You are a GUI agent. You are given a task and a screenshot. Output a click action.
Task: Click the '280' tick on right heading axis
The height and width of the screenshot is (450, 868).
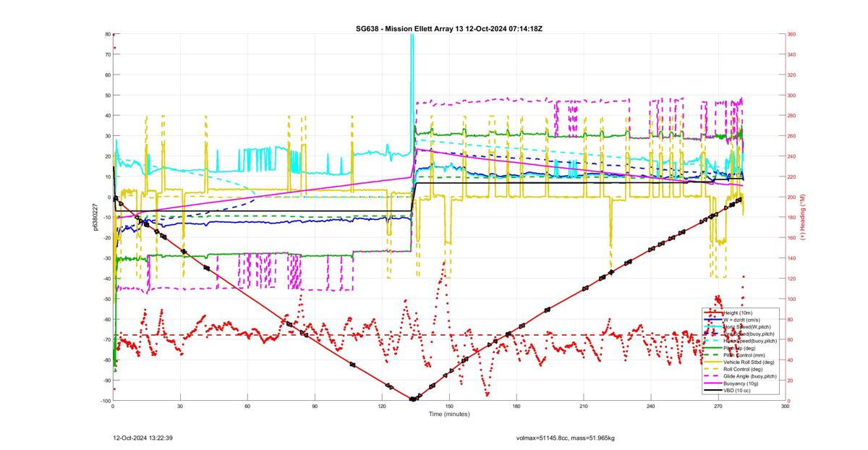(x=792, y=116)
